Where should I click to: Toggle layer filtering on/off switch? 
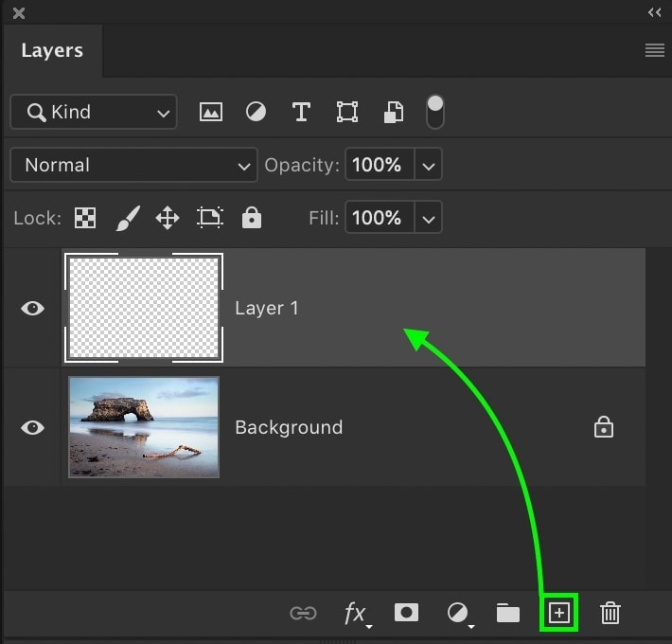(435, 112)
